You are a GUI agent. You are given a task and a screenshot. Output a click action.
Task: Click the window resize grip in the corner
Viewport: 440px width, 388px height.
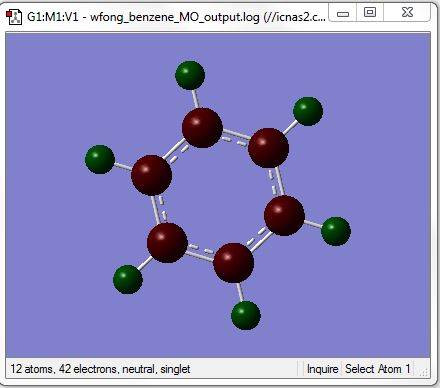423,372
